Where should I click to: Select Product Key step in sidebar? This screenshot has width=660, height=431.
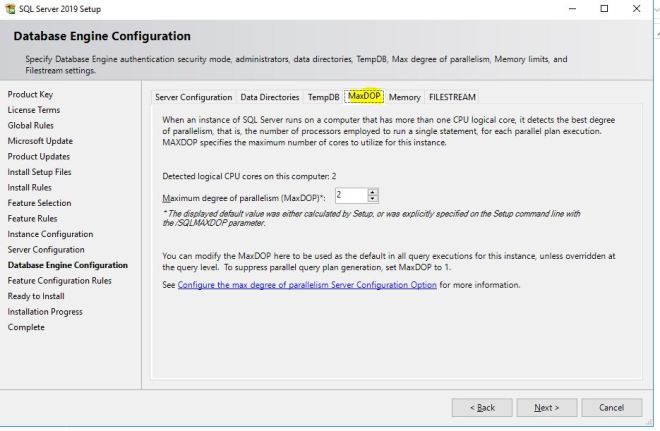coord(29,94)
